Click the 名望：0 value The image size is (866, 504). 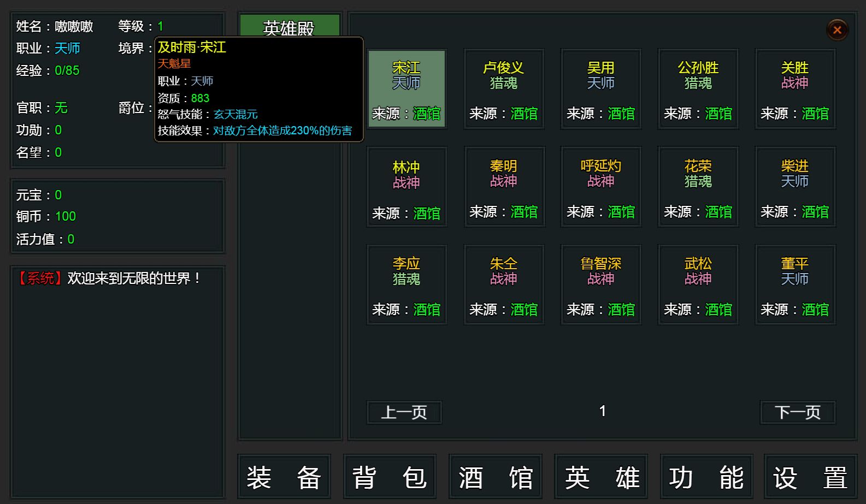pyautogui.click(x=39, y=152)
